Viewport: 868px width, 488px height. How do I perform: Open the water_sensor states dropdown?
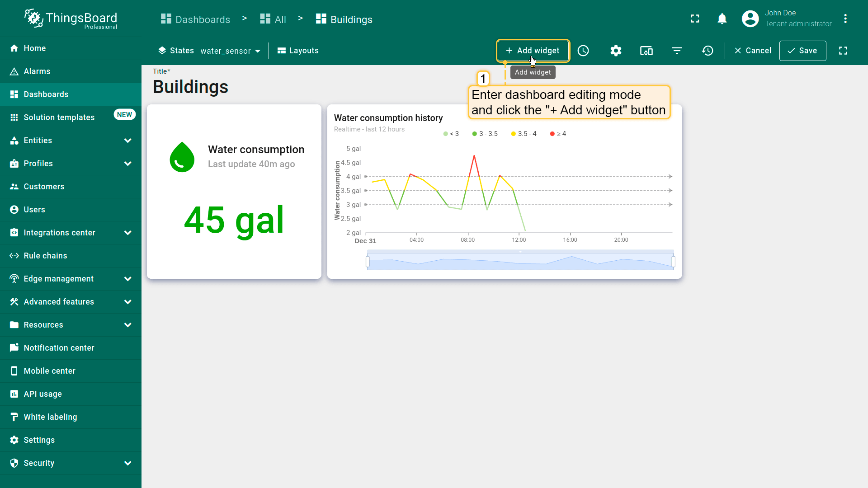(x=230, y=51)
